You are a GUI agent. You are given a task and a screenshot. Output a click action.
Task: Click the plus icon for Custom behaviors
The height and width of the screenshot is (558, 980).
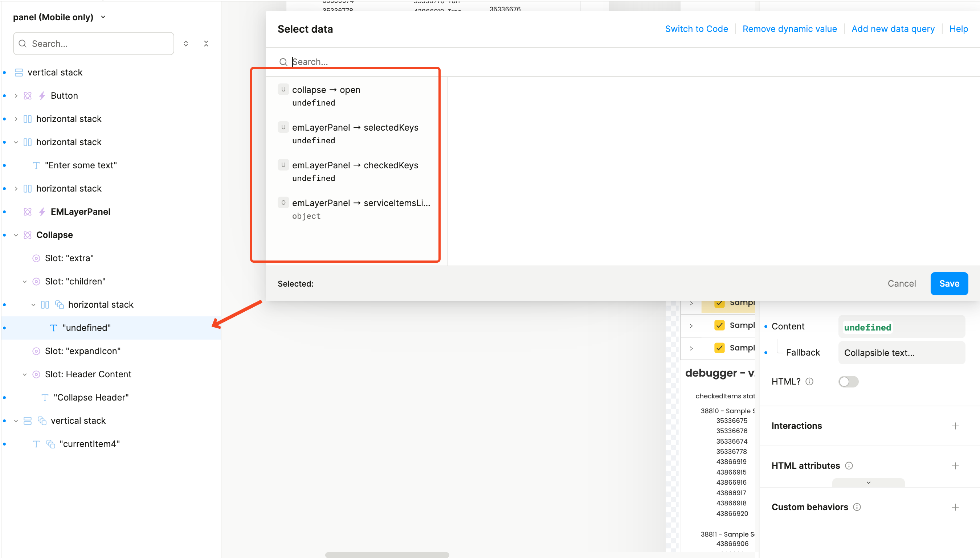[955, 507]
